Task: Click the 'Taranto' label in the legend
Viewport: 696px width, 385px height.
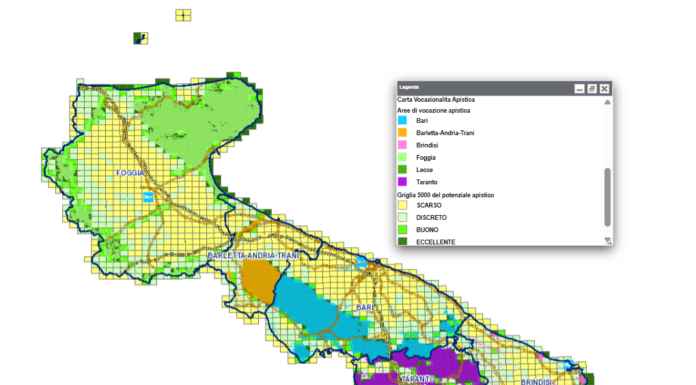Action: coord(427,182)
